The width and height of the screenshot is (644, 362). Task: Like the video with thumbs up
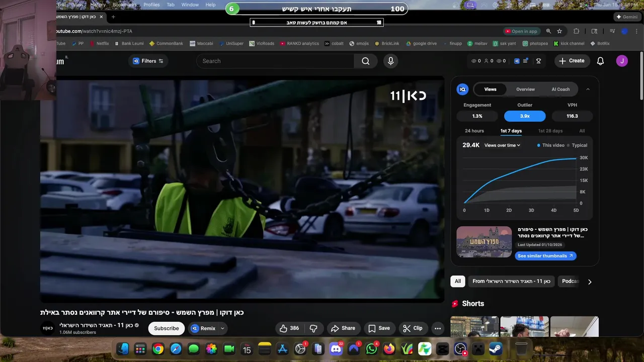point(289,328)
